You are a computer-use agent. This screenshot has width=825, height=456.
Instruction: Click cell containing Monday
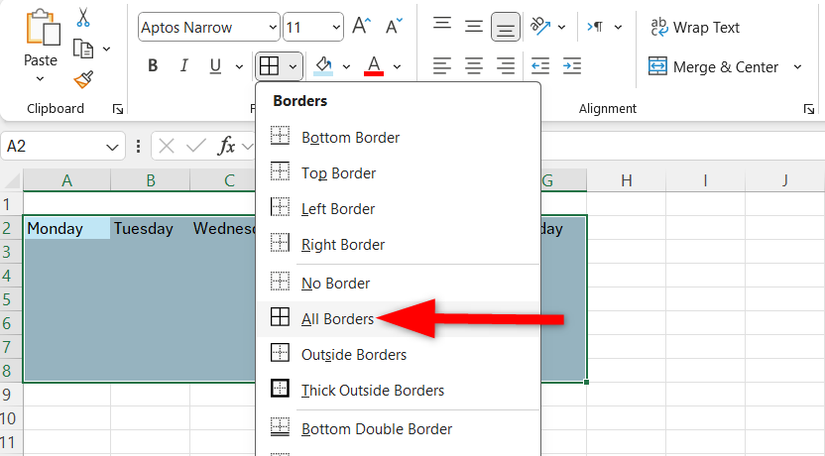click(67, 228)
